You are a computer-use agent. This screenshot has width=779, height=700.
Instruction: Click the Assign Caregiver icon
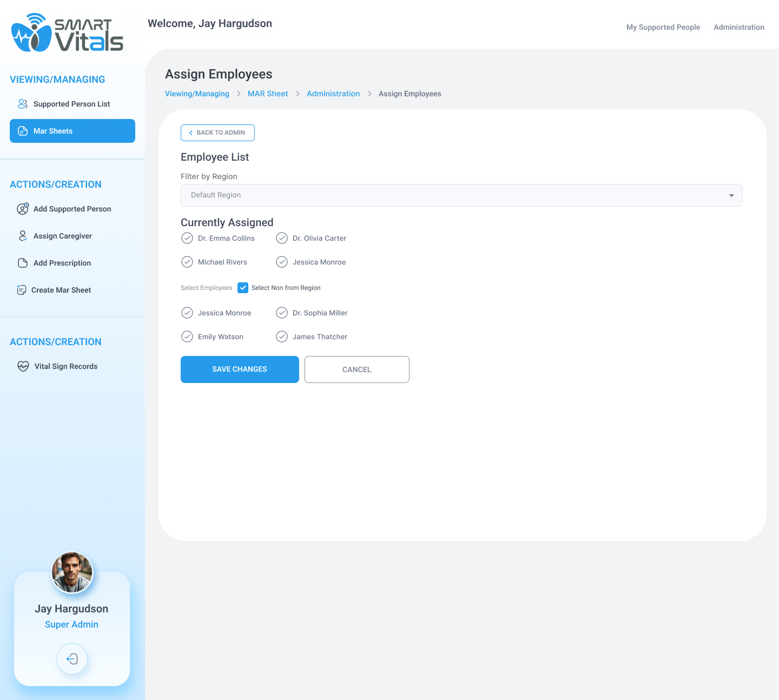23,236
